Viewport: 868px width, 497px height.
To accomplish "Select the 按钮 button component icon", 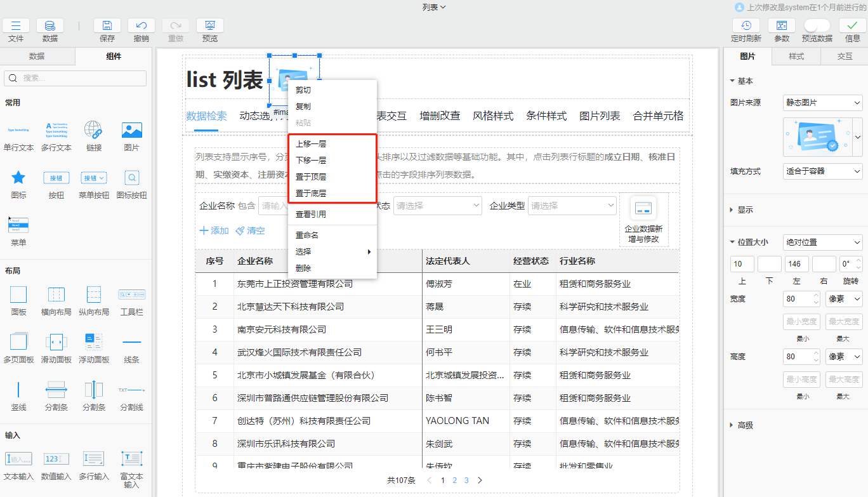I will click(56, 178).
